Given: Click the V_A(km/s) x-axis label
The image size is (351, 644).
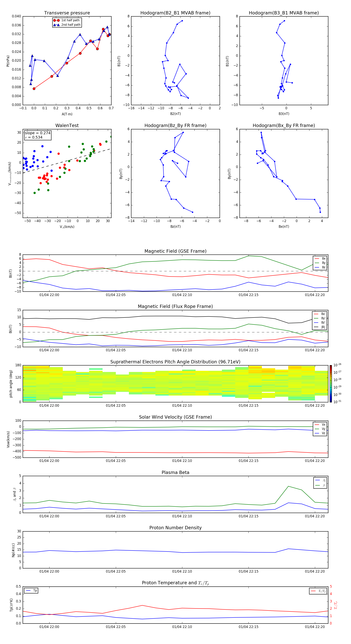Looking at the screenshot, I should click(x=67, y=227).
